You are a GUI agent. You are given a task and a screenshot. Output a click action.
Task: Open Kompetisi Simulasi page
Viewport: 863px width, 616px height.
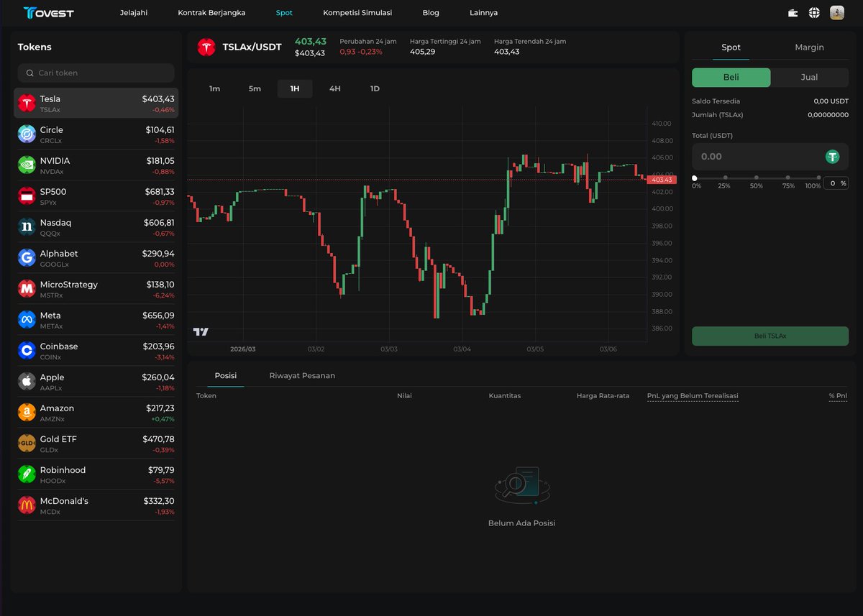[x=357, y=13]
